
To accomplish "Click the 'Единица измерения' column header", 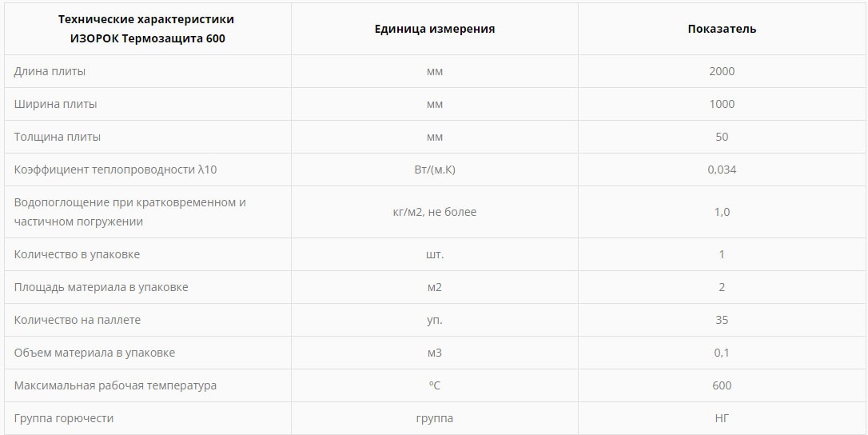I will coord(434,29).
